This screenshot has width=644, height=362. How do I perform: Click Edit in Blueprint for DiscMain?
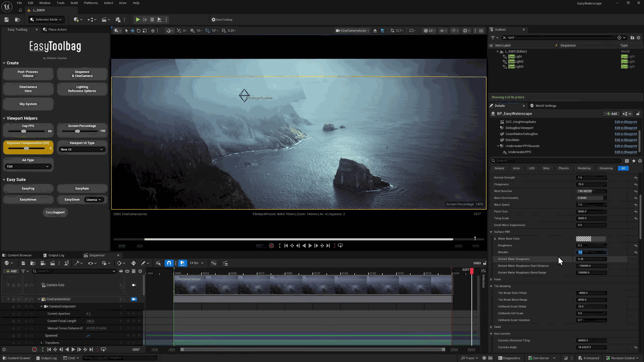pos(625,140)
